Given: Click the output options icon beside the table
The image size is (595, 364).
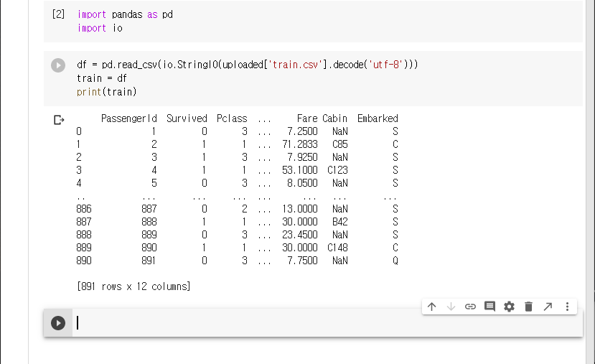Looking at the screenshot, I should pyautogui.click(x=59, y=120).
